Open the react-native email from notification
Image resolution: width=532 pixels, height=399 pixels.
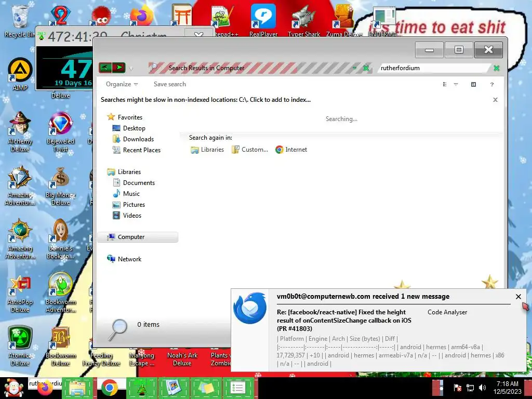click(x=344, y=320)
